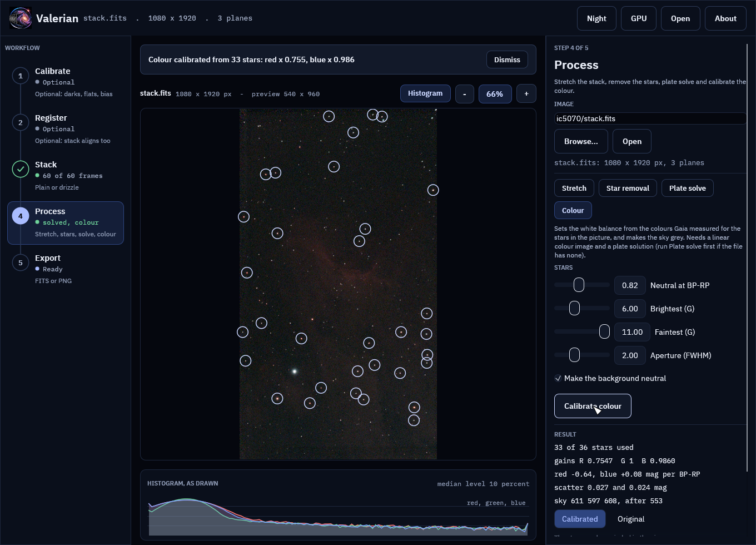Viewport: 756px width, 545px height.
Task: Open the Star removal tab
Action: pyautogui.click(x=628, y=188)
